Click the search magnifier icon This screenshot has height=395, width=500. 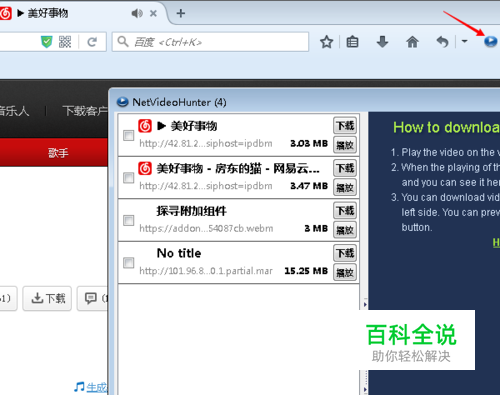coord(123,42)
